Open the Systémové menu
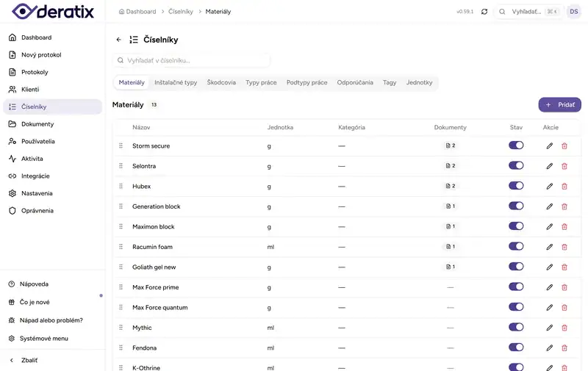 [x=44, y=339]
